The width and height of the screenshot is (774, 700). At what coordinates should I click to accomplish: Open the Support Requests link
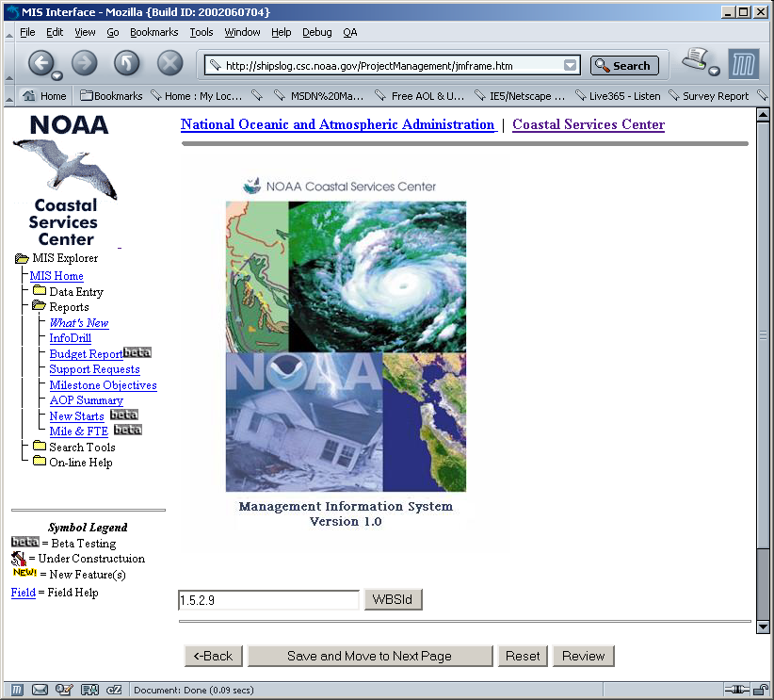click(94, 369)
